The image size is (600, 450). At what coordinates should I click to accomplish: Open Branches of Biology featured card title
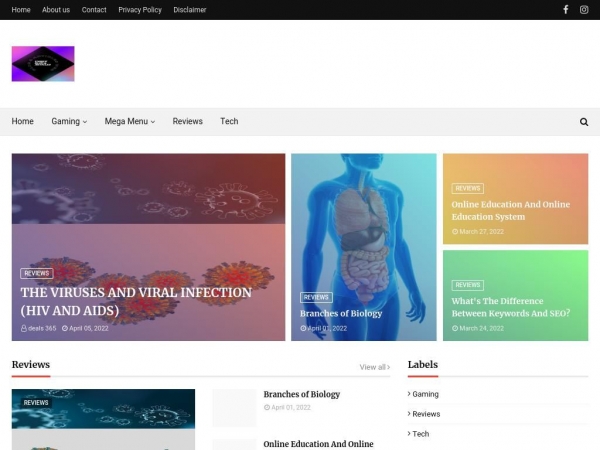pyautogui.click(x=341, y=313)
